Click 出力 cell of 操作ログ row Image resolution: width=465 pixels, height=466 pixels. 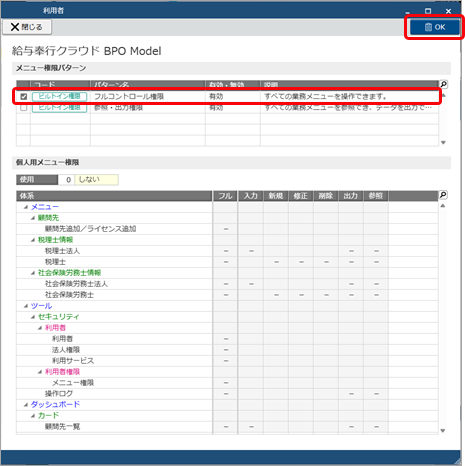[351, 394]
